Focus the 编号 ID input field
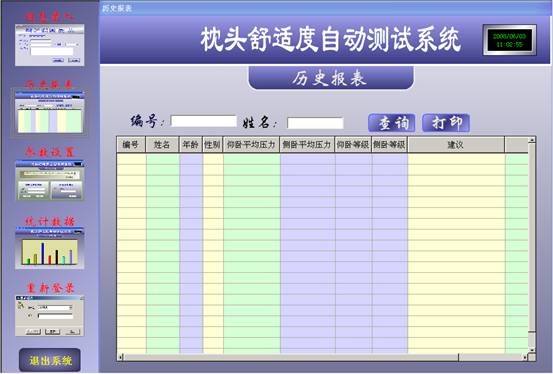The image size is (553, 374). (x=203, y=121)
